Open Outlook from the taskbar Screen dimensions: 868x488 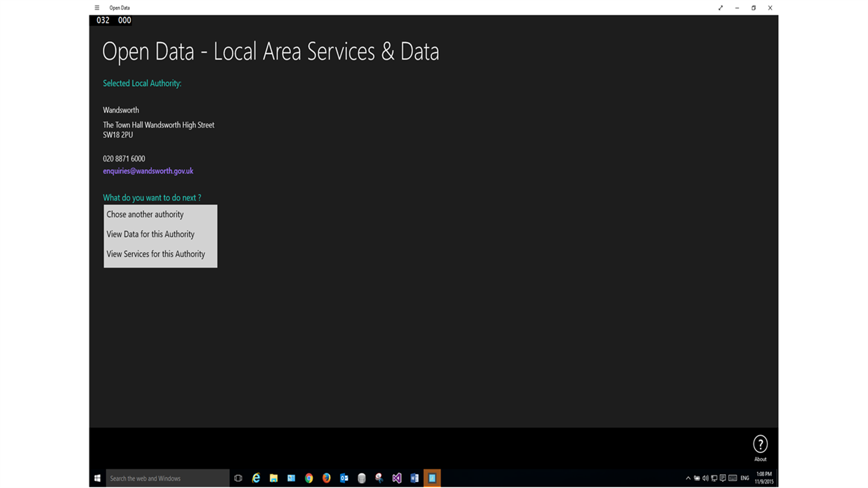[x=344, y=478]
